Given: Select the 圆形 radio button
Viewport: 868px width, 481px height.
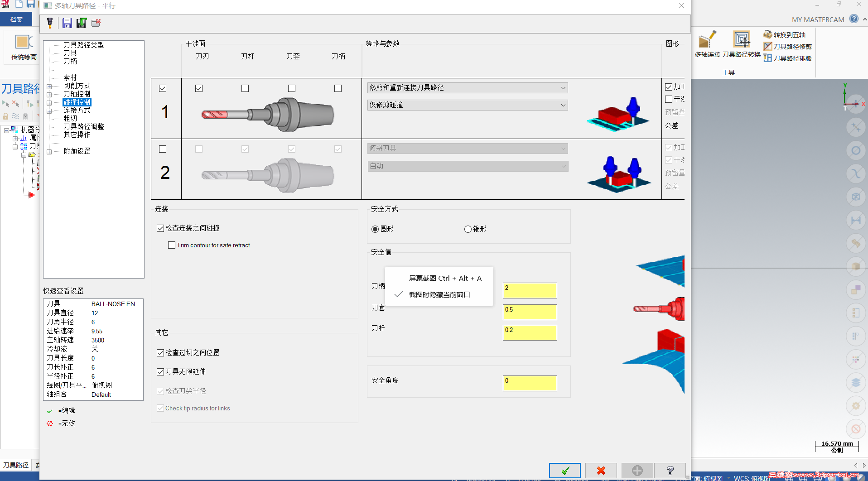Looking at the screenshot, I should 375,229.
